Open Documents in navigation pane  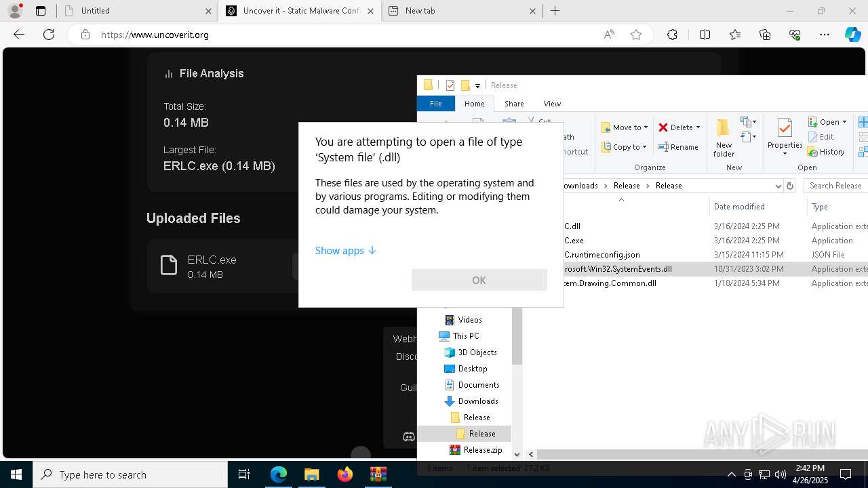479,385
